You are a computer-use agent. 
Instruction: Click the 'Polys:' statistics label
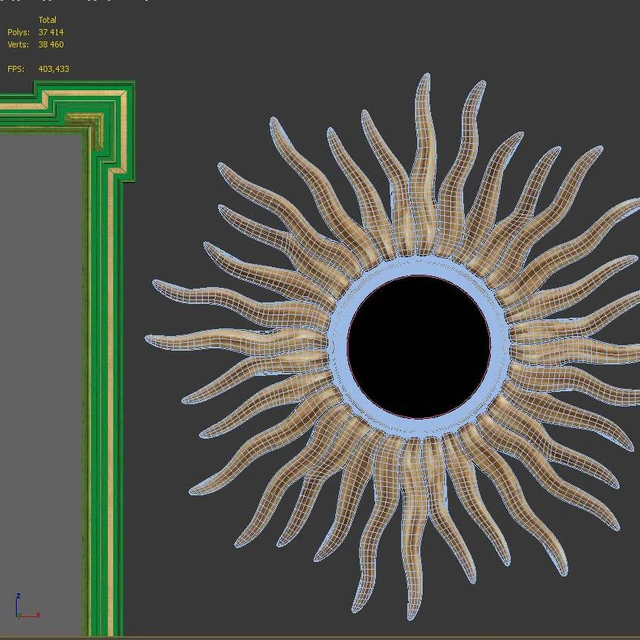[18, 32]
